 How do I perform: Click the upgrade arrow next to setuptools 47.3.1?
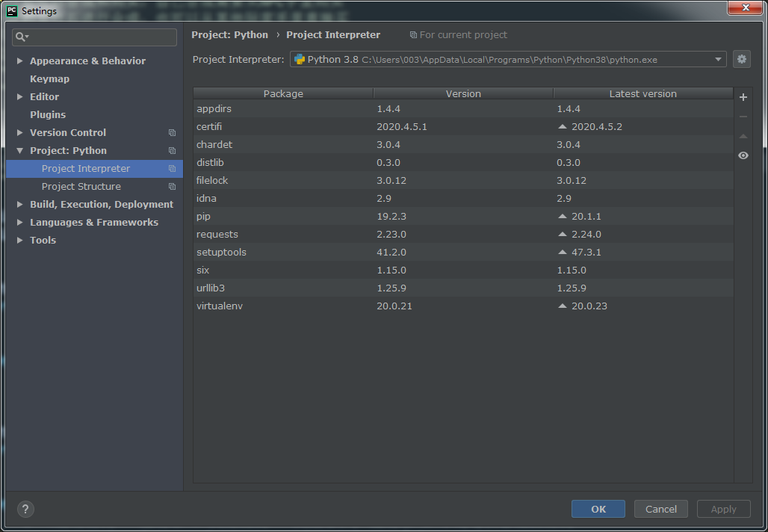click(x=563, y=253)
